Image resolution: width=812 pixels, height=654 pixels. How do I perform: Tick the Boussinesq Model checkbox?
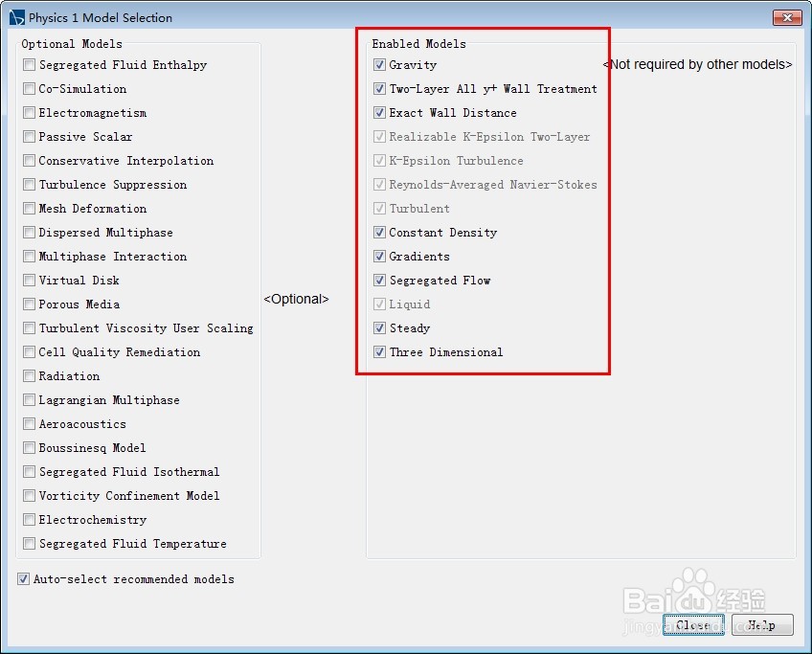pos(30,447)
